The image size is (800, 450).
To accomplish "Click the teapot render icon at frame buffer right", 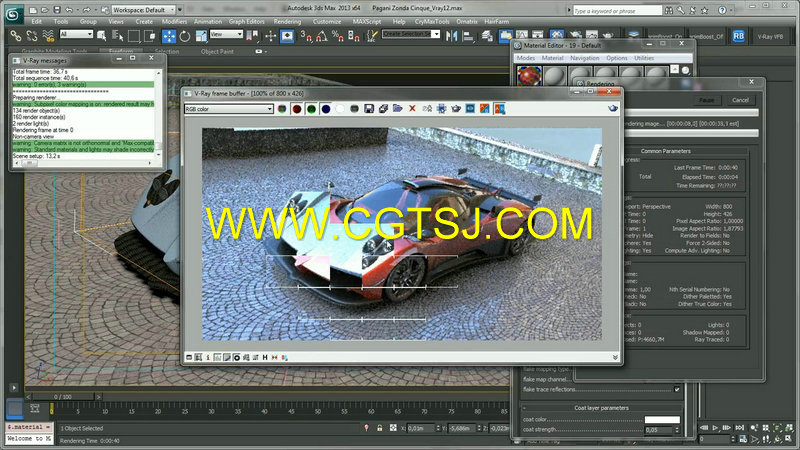I will 613,109.
